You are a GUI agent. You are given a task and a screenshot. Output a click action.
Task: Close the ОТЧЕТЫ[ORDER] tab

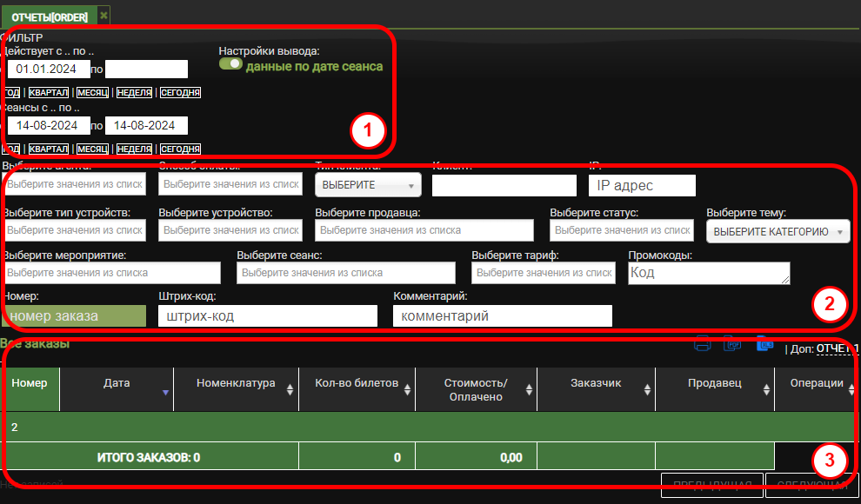[x=103, y=16]
